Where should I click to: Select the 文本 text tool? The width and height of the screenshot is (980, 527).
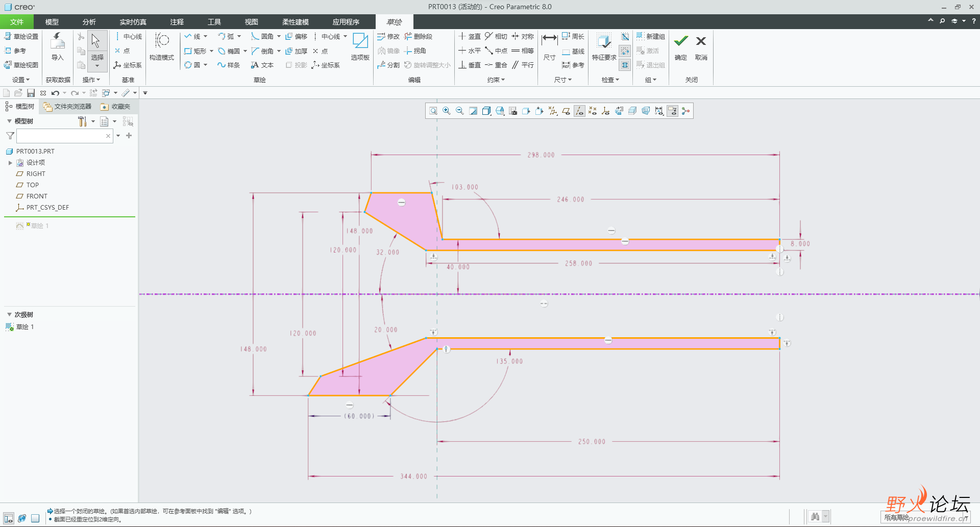(x=262, y=65)
